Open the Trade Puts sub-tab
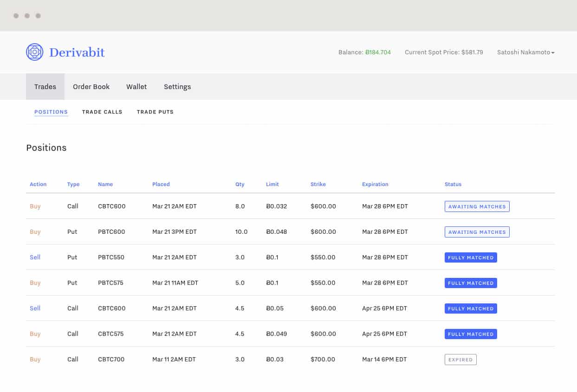This screenshot has width=577, height=392. pos(155,112)
